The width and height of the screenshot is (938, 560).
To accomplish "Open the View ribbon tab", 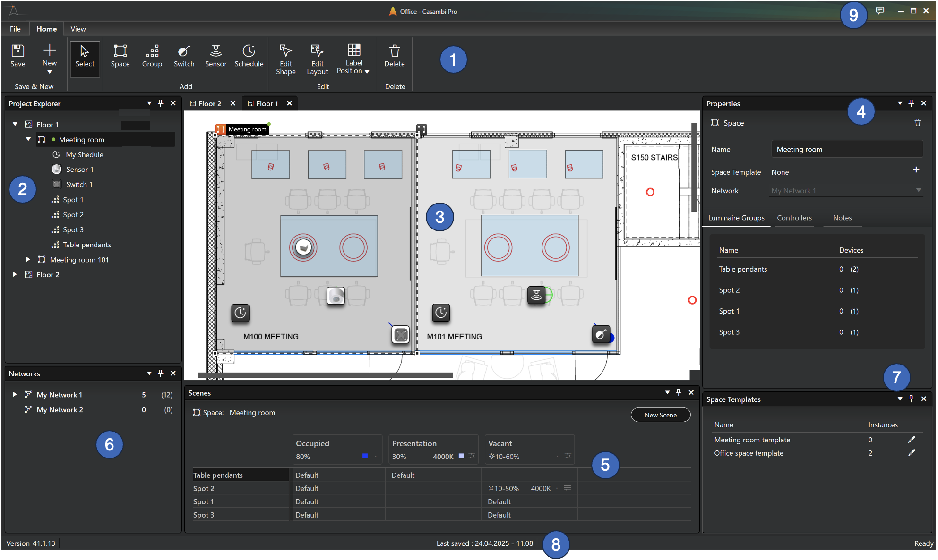I will pyautogui.click(x=78, y=29).
